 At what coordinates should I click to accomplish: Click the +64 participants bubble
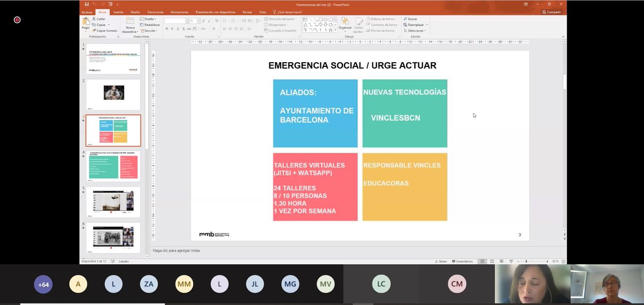point(43,285)
